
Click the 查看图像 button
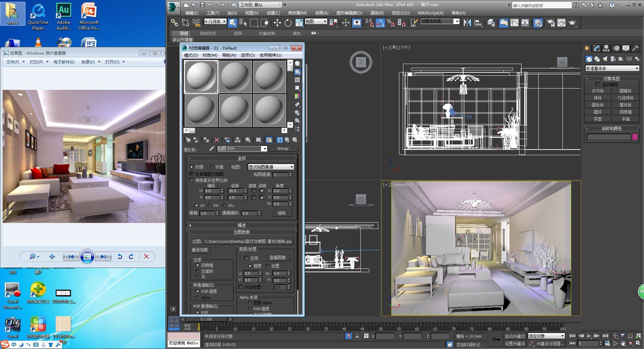tap(278, 257)
